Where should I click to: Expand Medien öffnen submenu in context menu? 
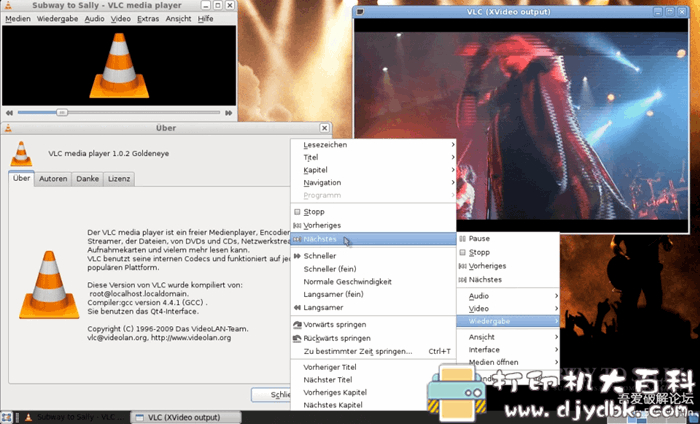(x=508, y=362)
